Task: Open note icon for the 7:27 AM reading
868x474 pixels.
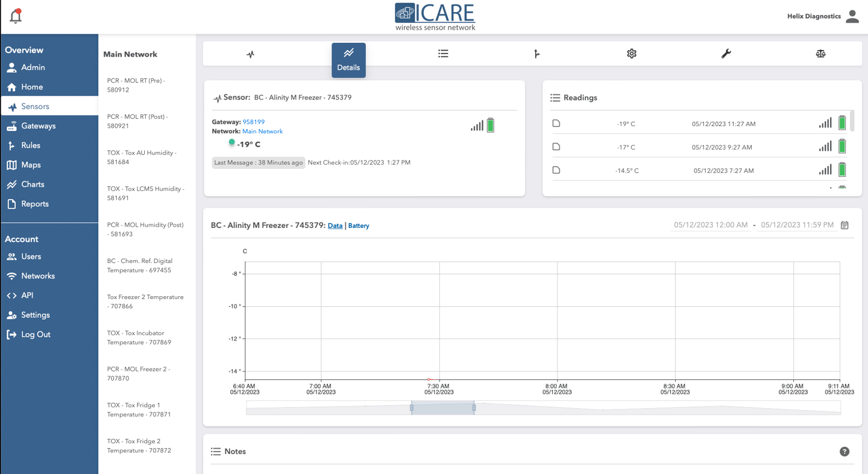Action: pos(556,170)
